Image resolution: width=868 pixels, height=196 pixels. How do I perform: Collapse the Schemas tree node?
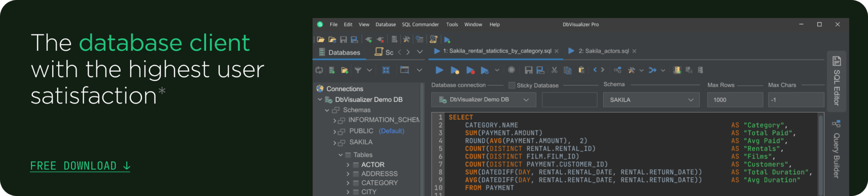point(327,110)
